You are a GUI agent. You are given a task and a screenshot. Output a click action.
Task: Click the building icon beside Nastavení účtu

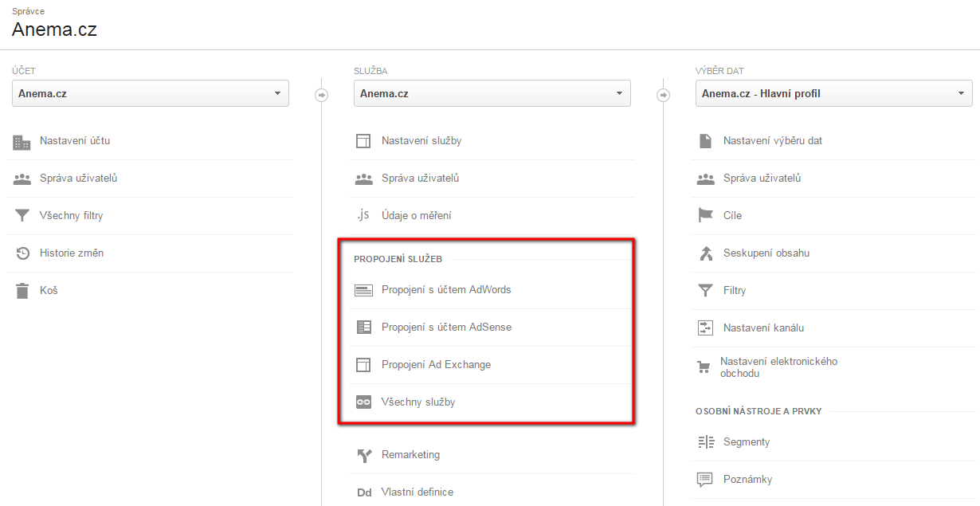point(22,142)
